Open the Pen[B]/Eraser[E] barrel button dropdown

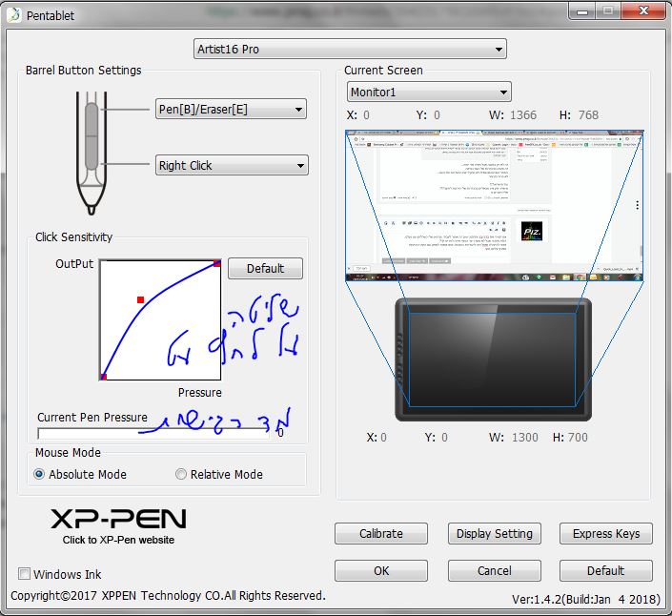[231, 109]
